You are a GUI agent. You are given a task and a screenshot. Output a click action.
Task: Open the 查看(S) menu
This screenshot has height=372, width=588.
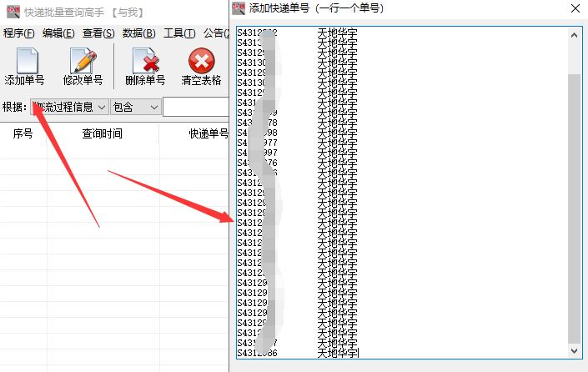pos(98,33)
